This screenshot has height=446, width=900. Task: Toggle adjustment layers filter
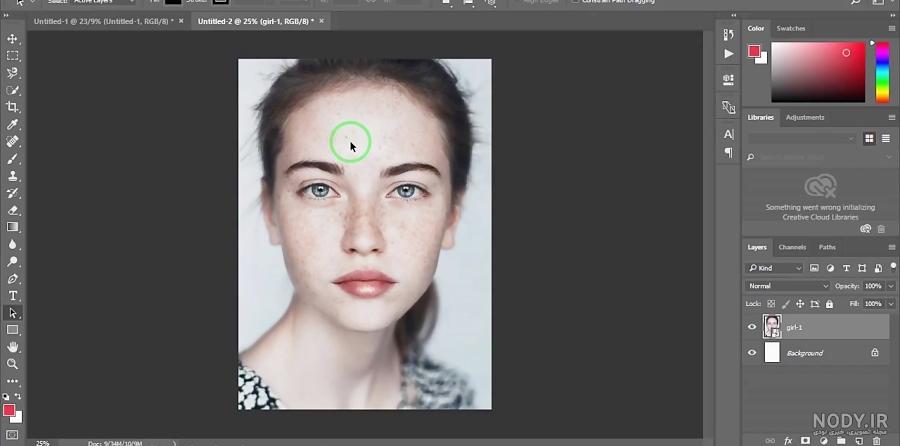[x=831, y=268]
